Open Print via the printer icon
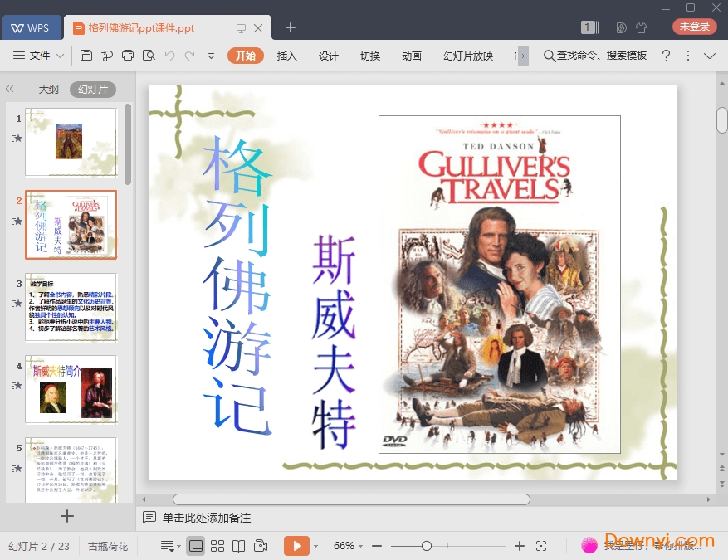The image size is (728, 560). [127, 56]
